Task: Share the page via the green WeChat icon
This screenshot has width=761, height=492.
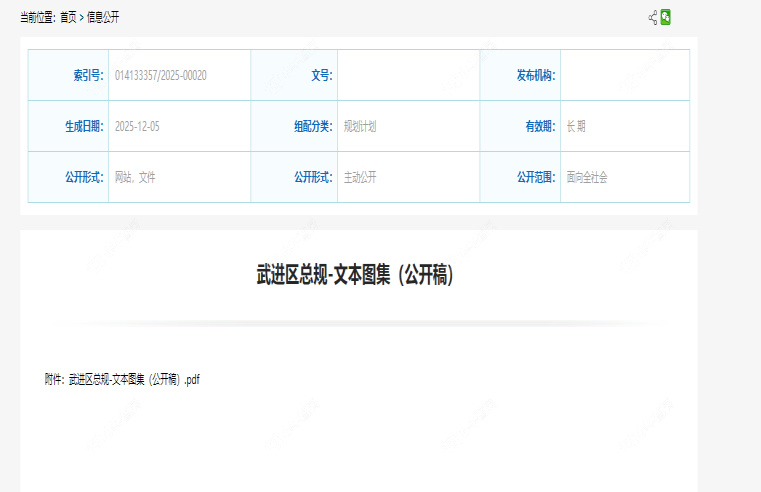Action: [666, 17]
